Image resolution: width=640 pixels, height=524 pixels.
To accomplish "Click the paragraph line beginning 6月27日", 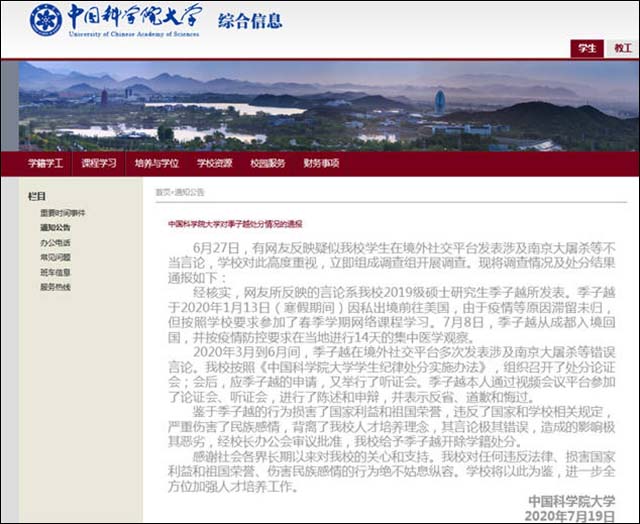I will 404,248.
